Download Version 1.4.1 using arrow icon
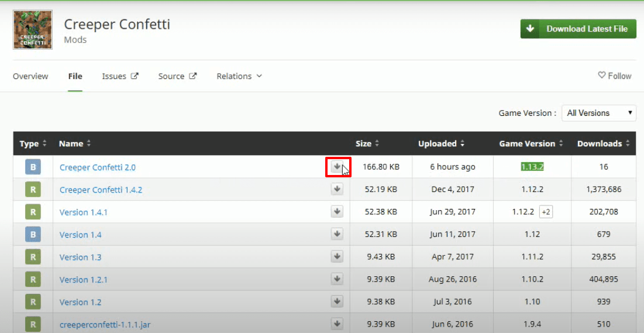The height and width of the screenshot is (333, 644). click(x=337, y=212)
